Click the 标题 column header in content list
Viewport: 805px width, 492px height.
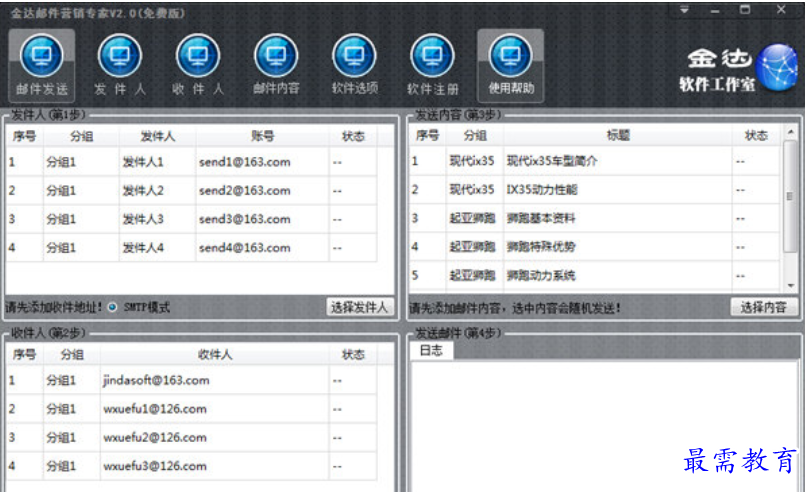pyautogui.click(x=618, y=136)
